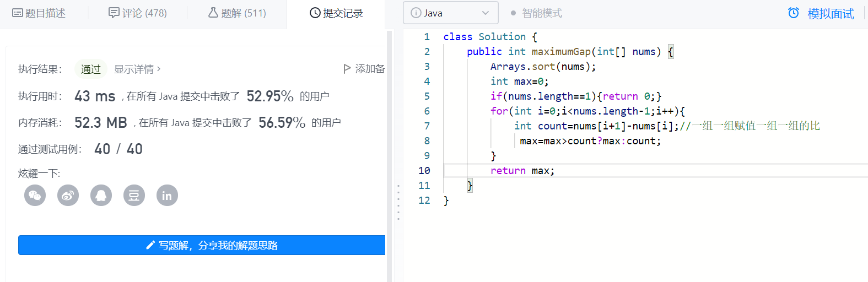This screenshot has height=282, width=868.
Task: Start 模拟面试 mock interview
Action: click(831, 13)
